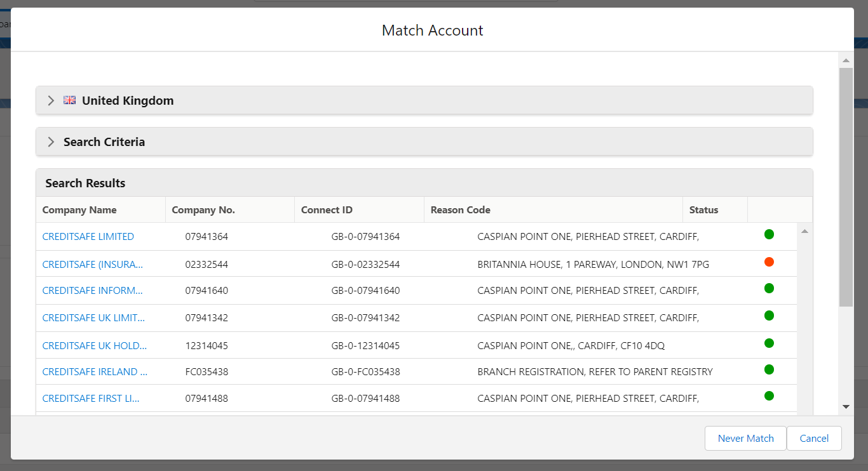Click the green status indicator for CREDITSAFE UK LIMIT...
Image resolution: width=868 pixels, height=471 pixels.
click(769, 315)
